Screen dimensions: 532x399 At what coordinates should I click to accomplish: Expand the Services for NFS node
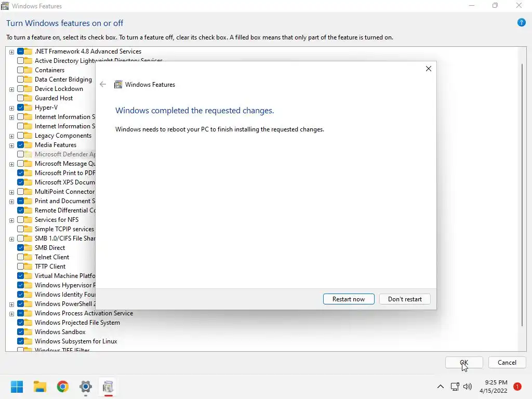pyautogui.click(x=11, y=220)
